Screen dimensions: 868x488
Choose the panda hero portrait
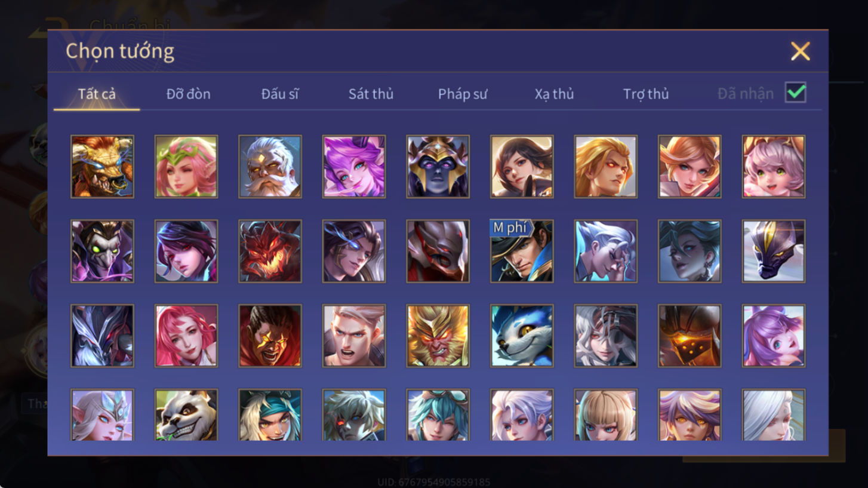[186, 415]
